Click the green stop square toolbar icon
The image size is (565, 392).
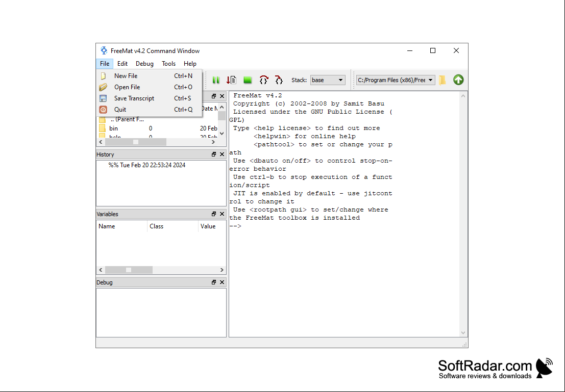[x=248, y=80]
